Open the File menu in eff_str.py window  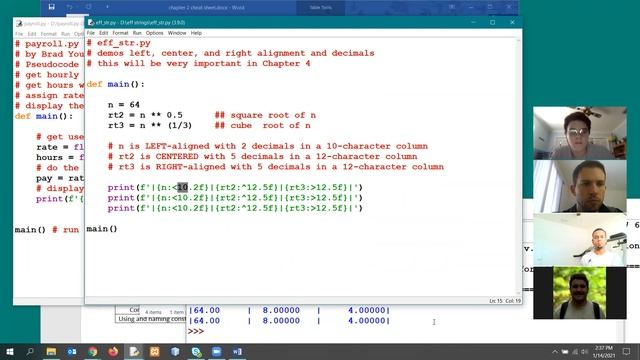point(91,33)
